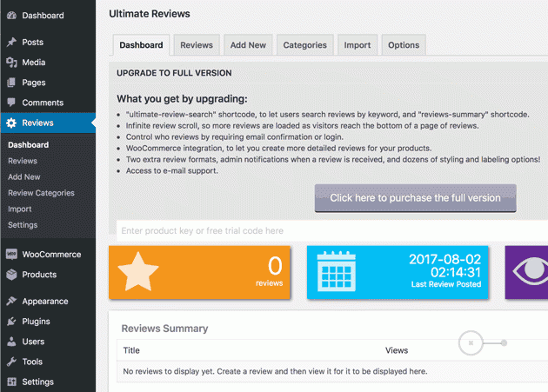Click the Title column header
The height and width of the screenshot is (392, 548).
(x=131, y=350)
